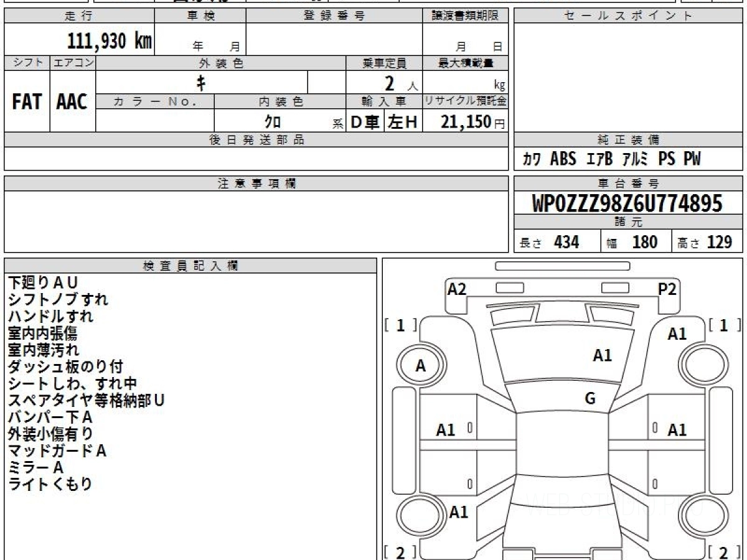The width and height of the screenshot is (747, 560).
Task: Select length value 長さ 434
Action: (550, 242)
